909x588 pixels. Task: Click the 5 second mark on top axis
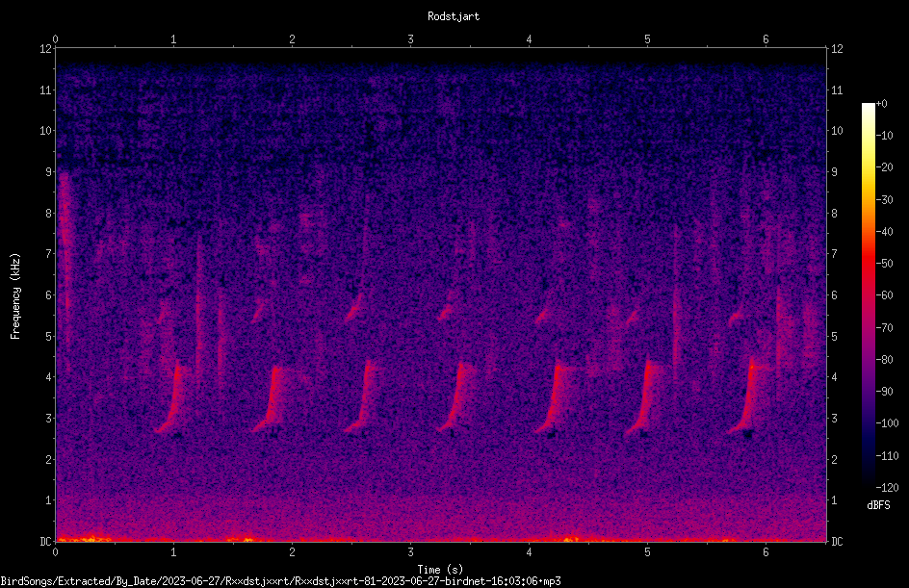(x=647, y=39)
